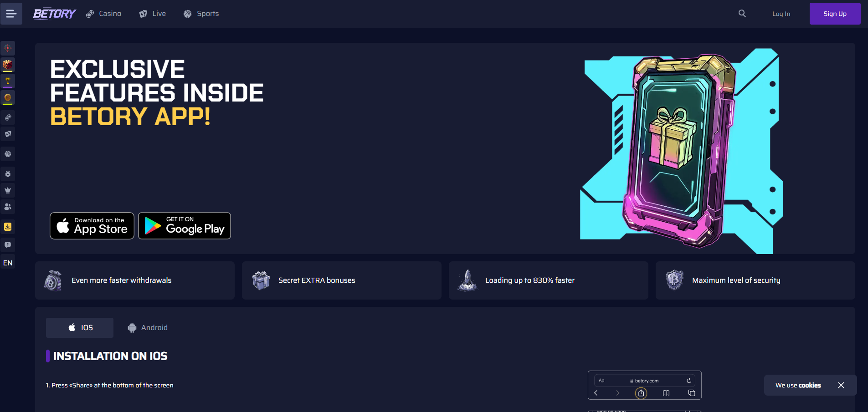Open the bronze coin sidebar icon
868x412 pixels.
coord(8,97)
